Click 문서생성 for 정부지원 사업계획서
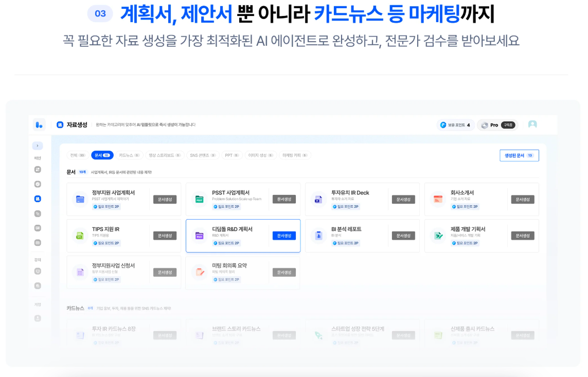This screenshot has width=588, height=377. tap(165, 200)
